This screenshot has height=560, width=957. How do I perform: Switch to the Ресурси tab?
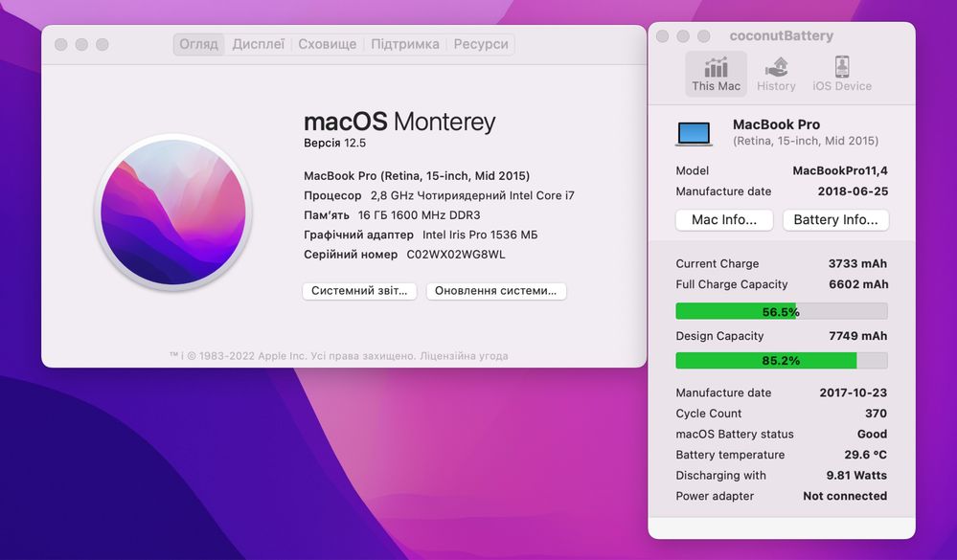click(481, 45)
